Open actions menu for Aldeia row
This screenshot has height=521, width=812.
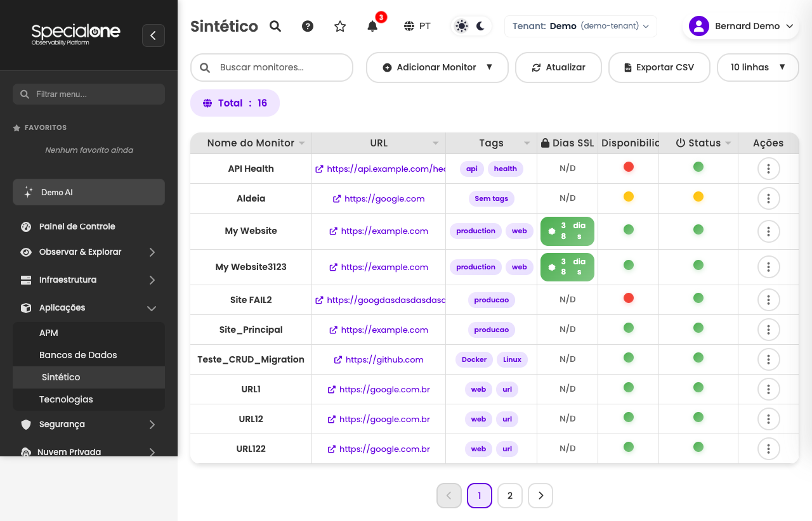(768, 198)
